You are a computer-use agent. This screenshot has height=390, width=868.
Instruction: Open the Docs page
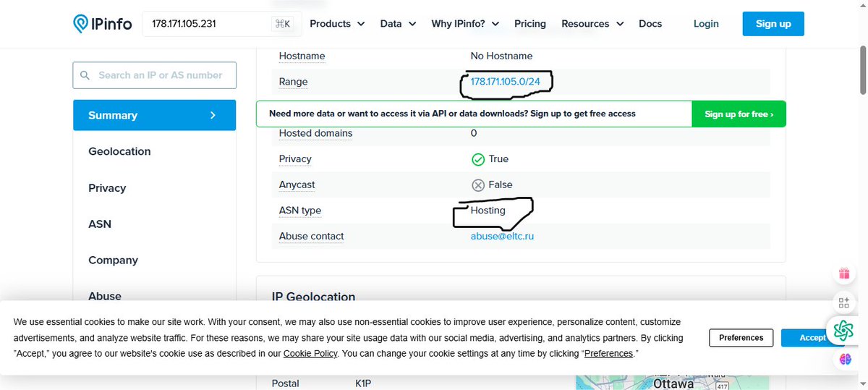coord(650,24)
